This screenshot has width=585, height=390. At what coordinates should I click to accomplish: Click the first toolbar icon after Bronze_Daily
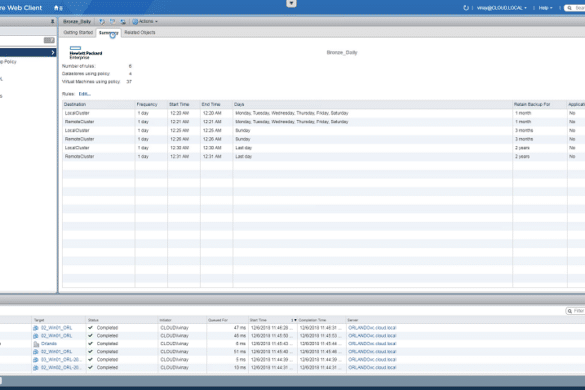pos(102,22)
